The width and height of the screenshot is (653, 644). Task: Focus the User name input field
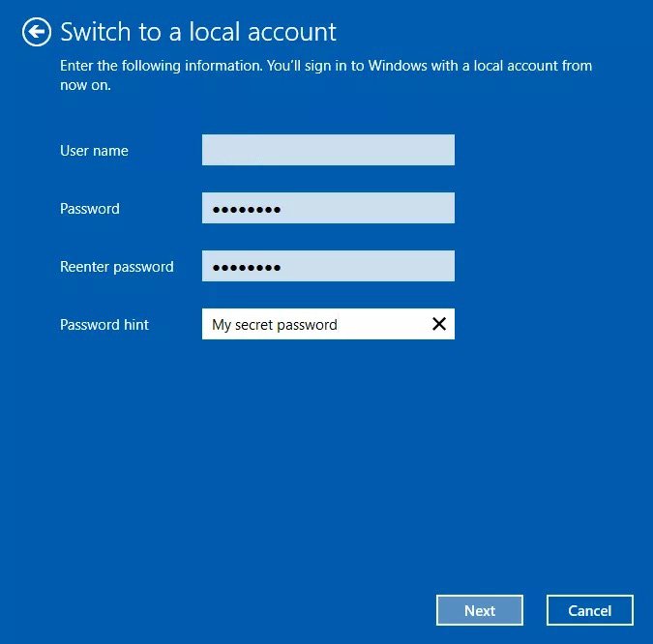[x=328, y=150]
